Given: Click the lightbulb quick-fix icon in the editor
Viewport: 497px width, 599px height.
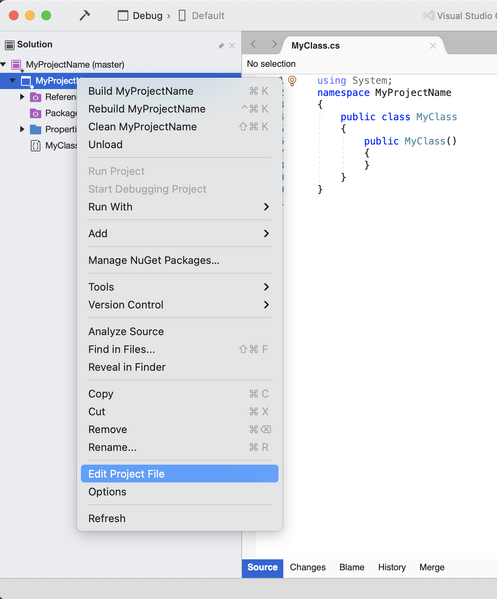Looking at the screenshot, I should pyautogui.click(x=292, y=81).
